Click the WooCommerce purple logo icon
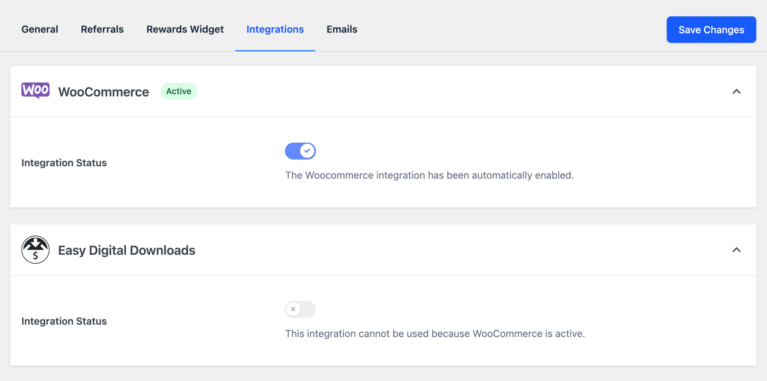This screenshot has width=767, height=381. 35,91
